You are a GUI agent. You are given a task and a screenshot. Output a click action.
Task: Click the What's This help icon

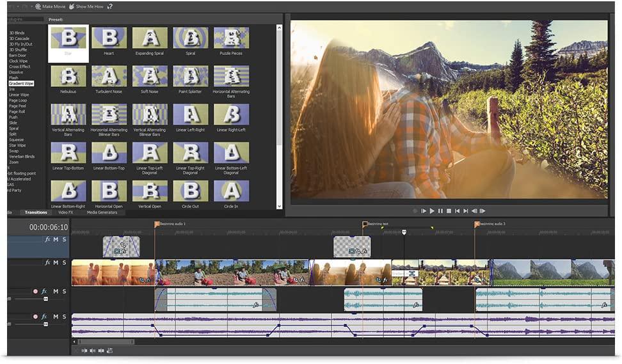pyautogui.click(x=109, y=6)
